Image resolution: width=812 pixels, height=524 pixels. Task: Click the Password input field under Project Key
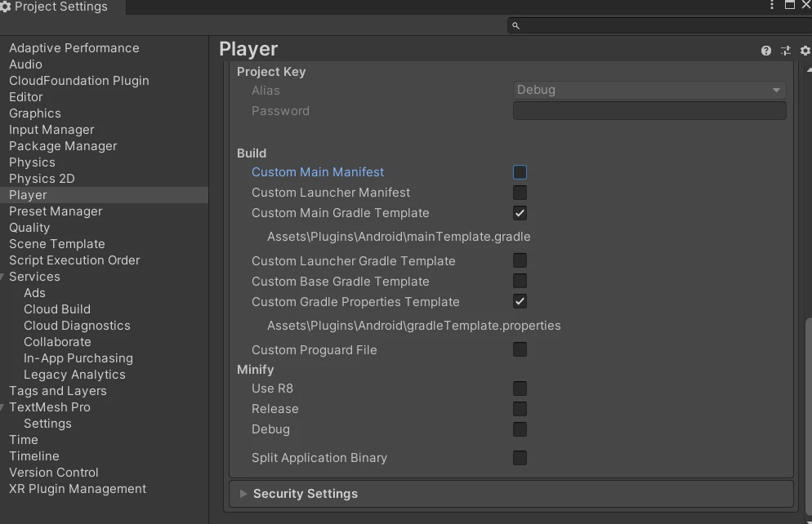[x=649, y=111]
